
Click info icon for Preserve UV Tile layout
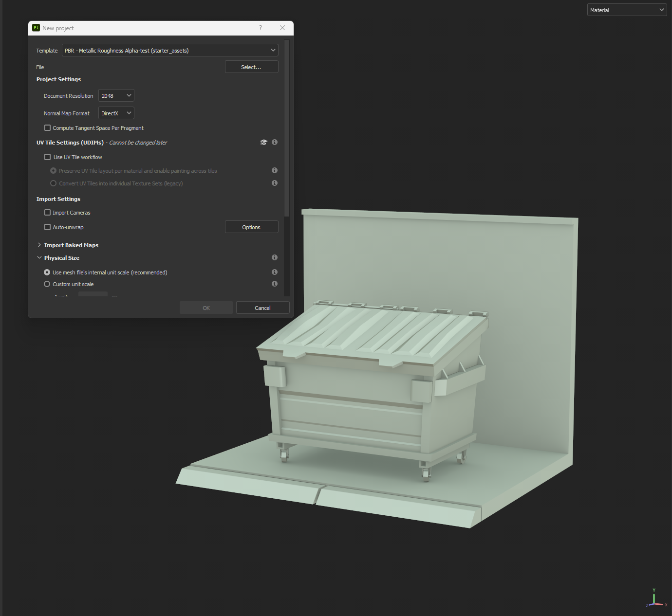pyautogui.click(x=275, y=171)
